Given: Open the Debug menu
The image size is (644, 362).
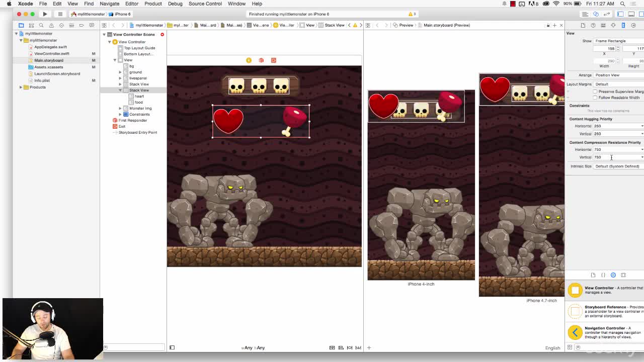Looking at the screenshot, I should [175, 4].
